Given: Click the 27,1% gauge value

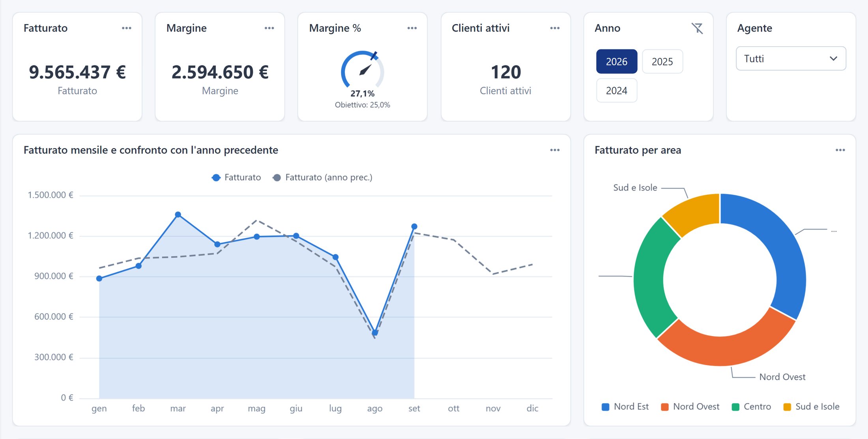Looking at the screenshot, I should point(362,93).
